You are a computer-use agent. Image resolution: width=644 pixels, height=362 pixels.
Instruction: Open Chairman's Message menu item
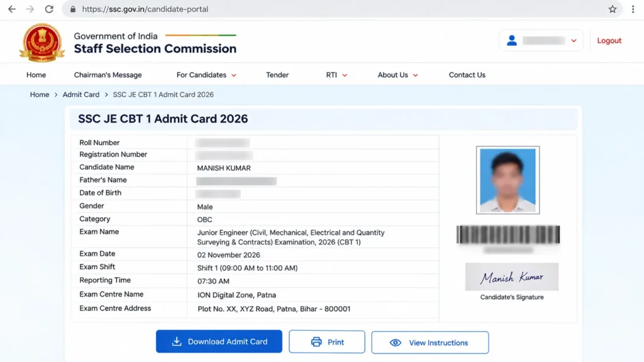(x=108, y=75)
